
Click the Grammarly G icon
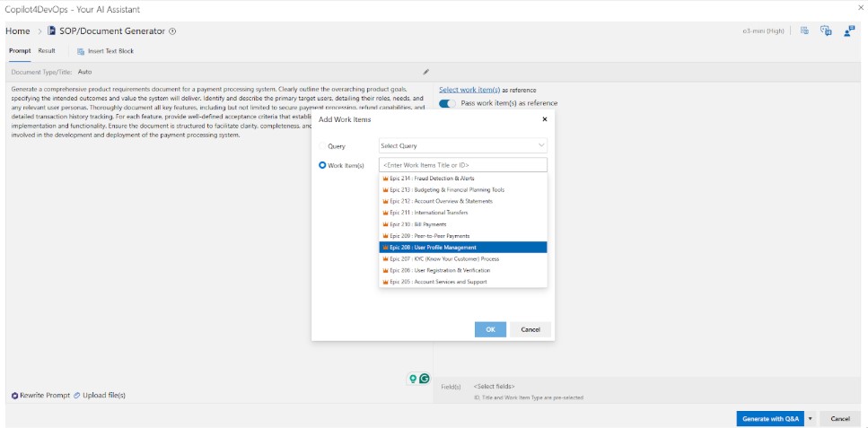pyautogui.click(x=425, y=379)
